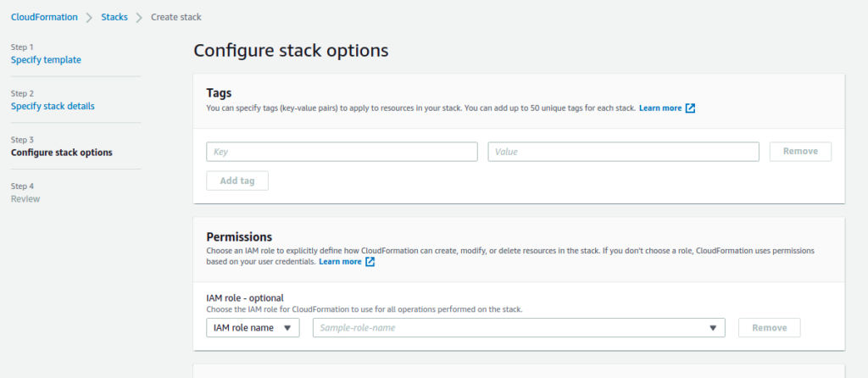Open the Learn more link about tags

660,108
